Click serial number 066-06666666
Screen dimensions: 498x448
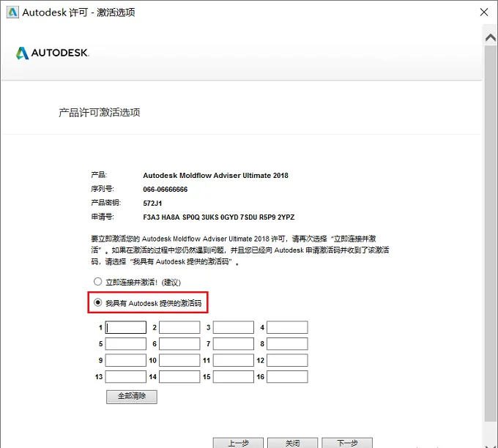point(166,190)
